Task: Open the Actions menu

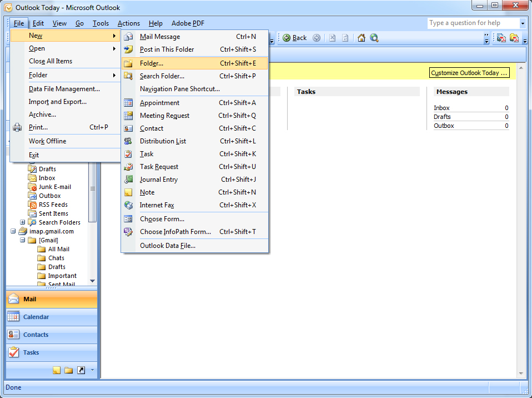Action: (x=129, y=23)
